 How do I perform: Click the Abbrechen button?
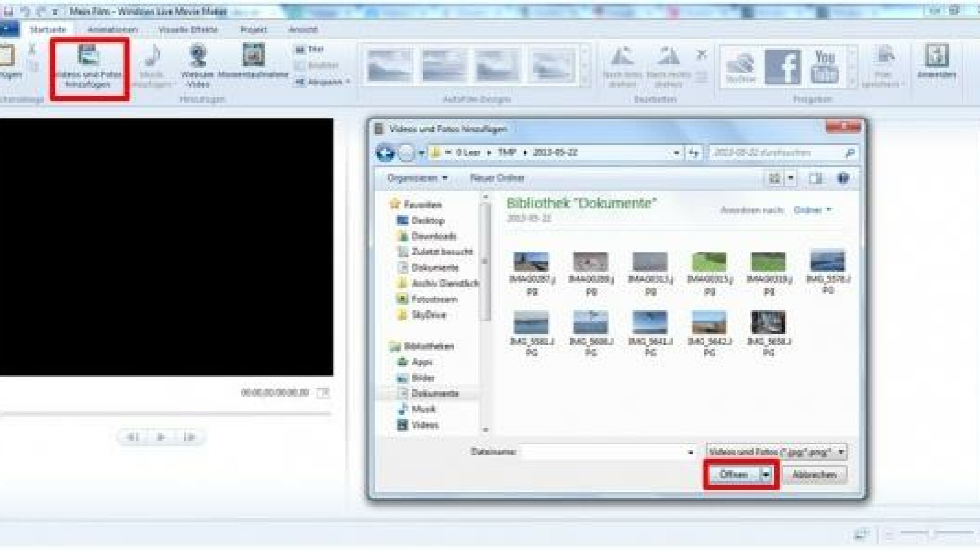815,474
